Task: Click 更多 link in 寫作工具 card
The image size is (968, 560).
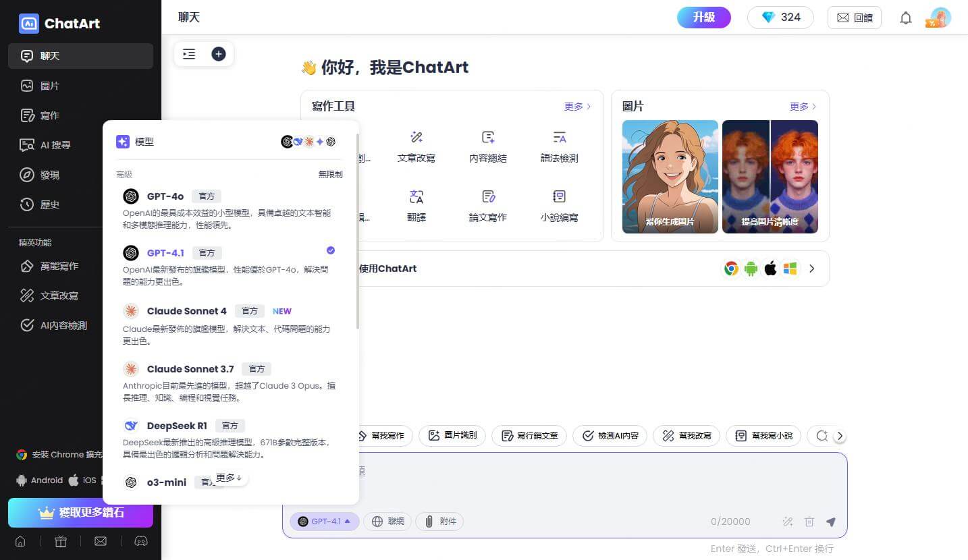Action: coord(578,107)
